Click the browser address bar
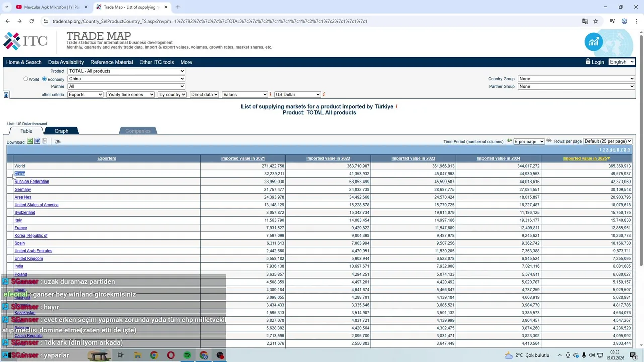The width and height of the screenshot is (644, 362). point(312,21)
